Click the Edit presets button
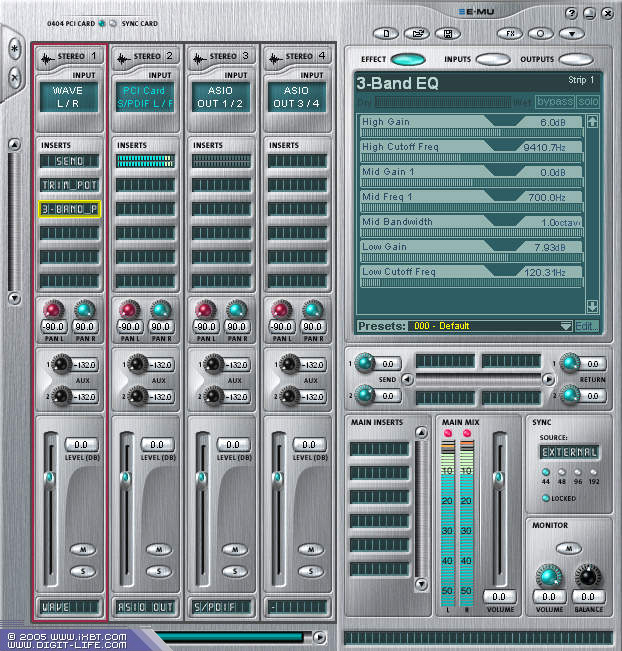Screen dimensions: 622x651 (x=587, y=326)
